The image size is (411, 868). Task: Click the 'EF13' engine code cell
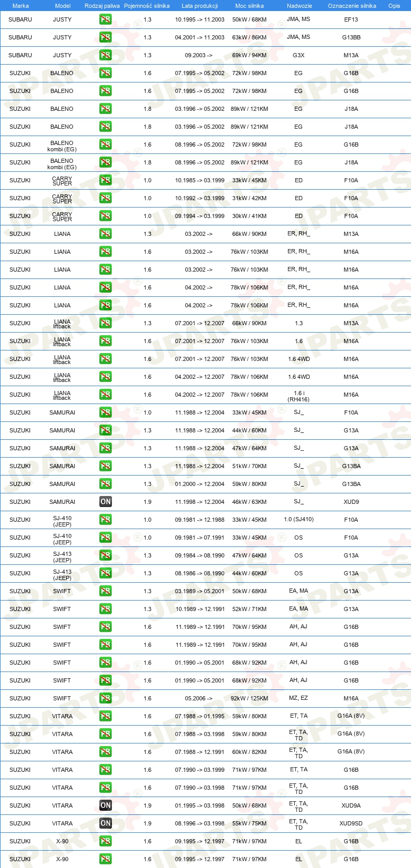pyautogui.click(x=351, y=19)
